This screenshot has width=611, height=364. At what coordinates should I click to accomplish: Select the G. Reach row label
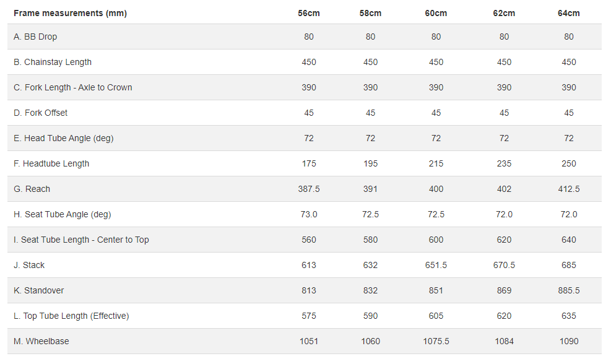pyautogui.click(x=32, y=189)
